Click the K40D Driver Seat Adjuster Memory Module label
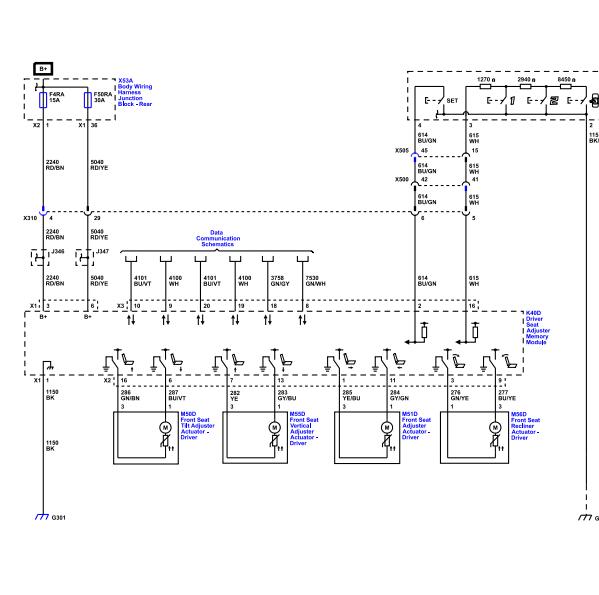Screen dimensions: 599x595 tap(537, 328)
